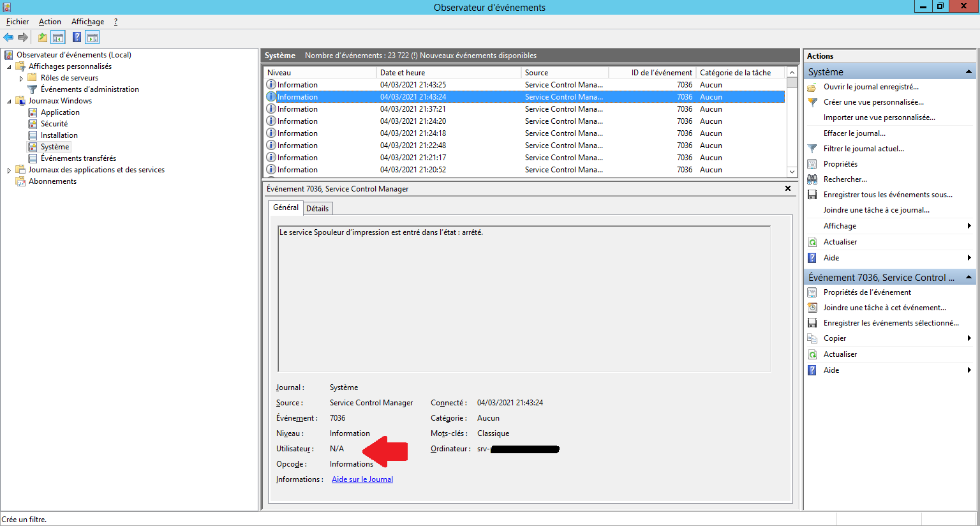Click the info icon of 21:43:25 event
The width and height of the screenshot is (980, 526).
pyautogui.click(x=271, y=85)
